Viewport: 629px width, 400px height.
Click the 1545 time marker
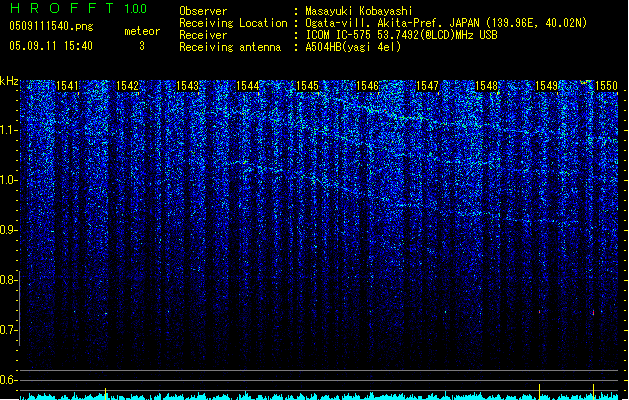[307, 86]
